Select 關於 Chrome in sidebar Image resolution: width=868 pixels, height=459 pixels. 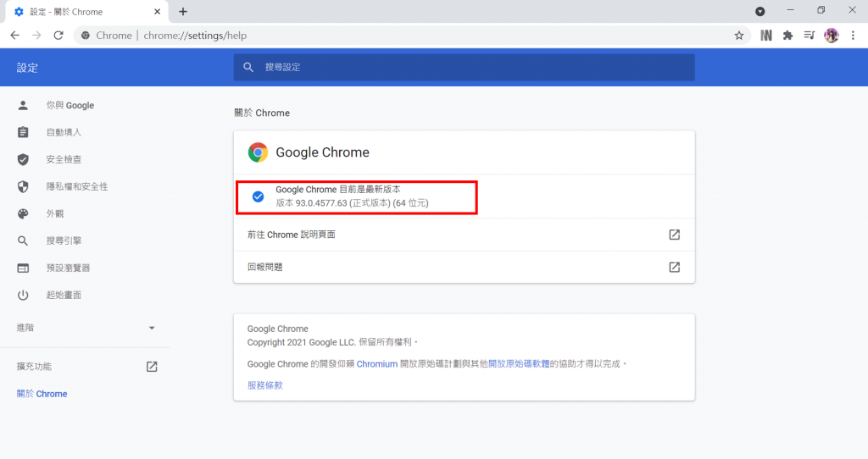pyautogui.click(x=42, y=394)
